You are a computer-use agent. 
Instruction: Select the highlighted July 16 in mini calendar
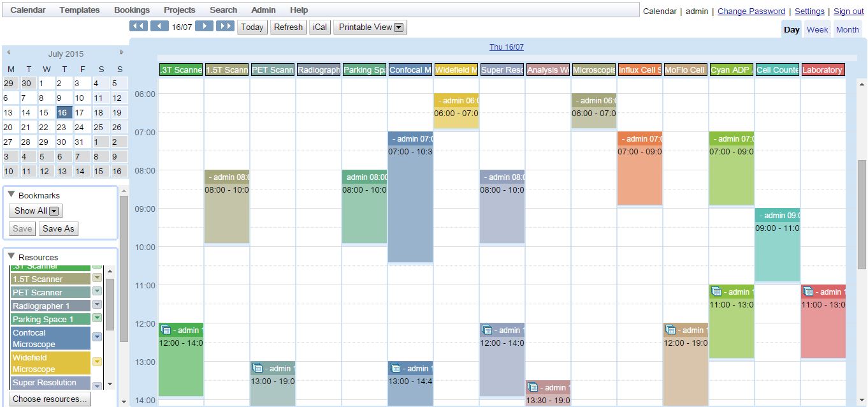click(63, 112)
